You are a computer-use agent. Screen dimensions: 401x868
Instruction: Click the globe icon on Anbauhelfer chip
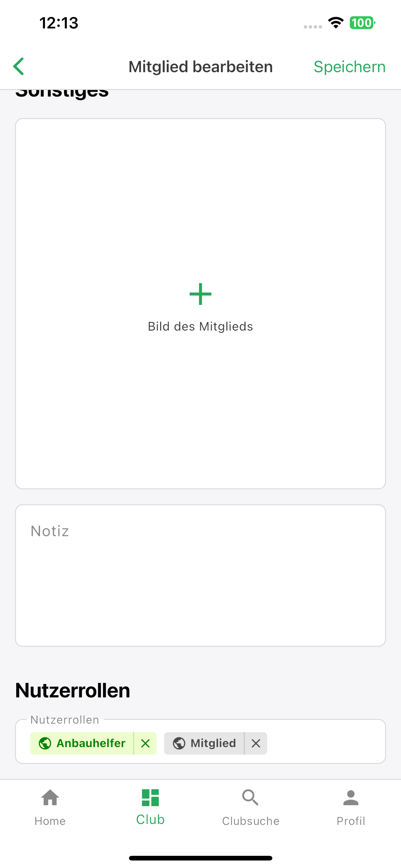[x=45, y=743]
